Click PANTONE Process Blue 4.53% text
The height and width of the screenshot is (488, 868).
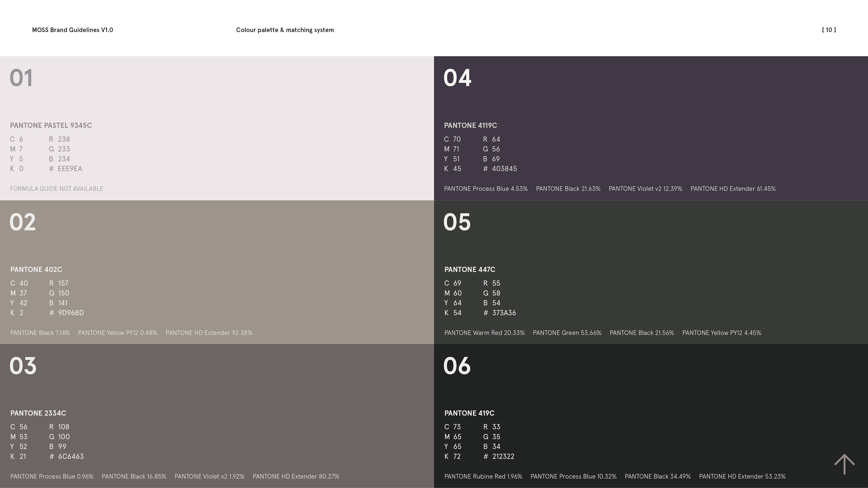tap(486, 189)
